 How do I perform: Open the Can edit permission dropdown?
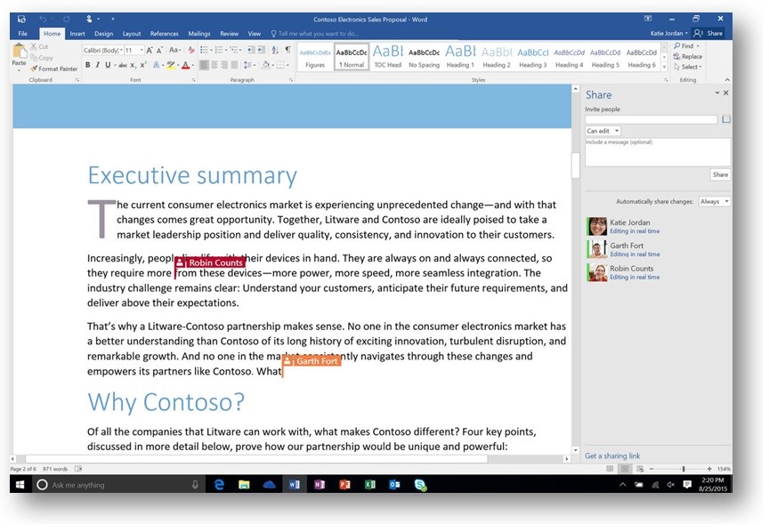pos(603,131)
